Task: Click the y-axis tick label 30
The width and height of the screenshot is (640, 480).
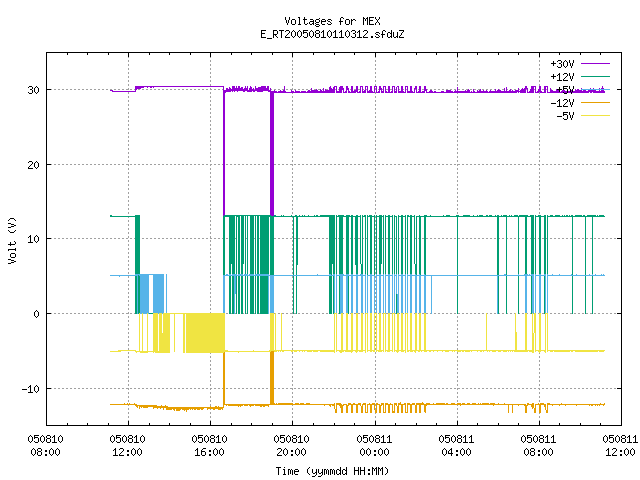Action: coord(33,90)
